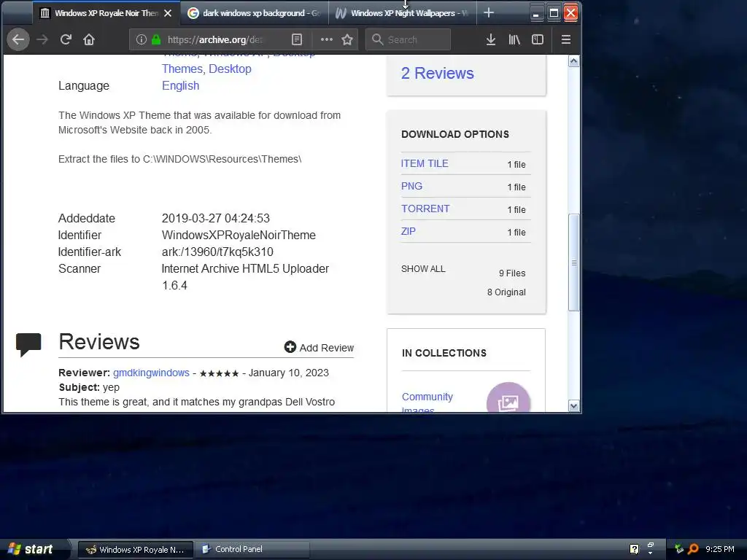Click the IN COLLECTIONS heading
747x560 pixels.
(x=444, y=353)
